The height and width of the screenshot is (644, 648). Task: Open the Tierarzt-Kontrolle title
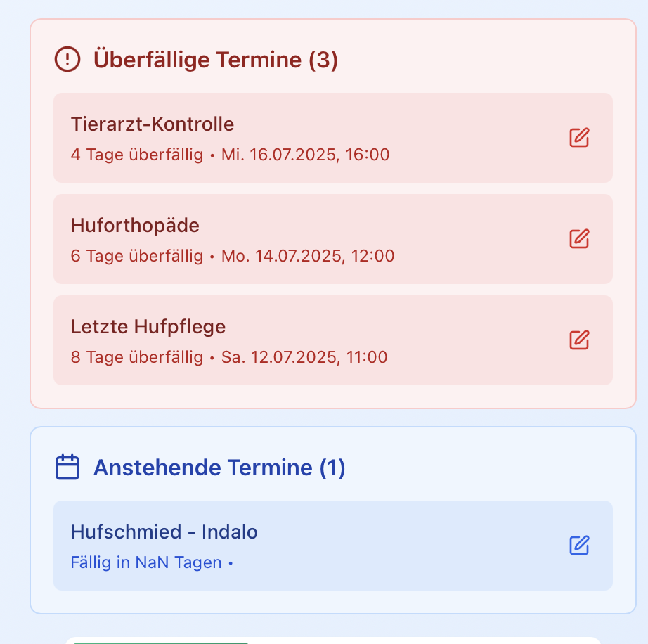coord(153,124)
